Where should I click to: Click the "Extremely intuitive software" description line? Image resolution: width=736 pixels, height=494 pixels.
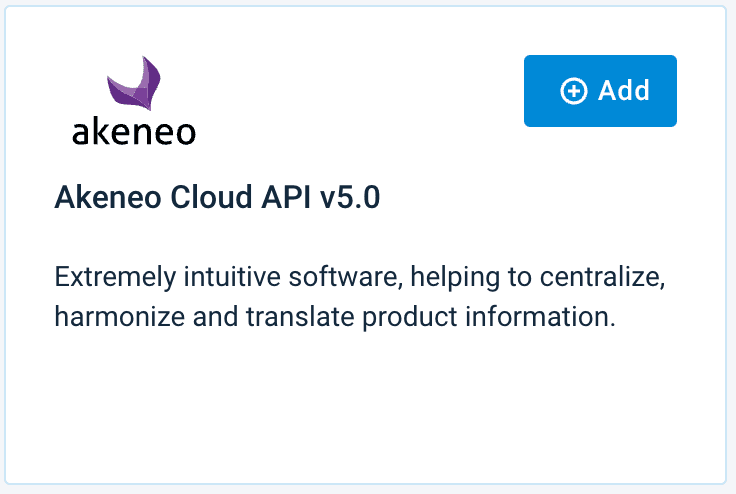360,277
